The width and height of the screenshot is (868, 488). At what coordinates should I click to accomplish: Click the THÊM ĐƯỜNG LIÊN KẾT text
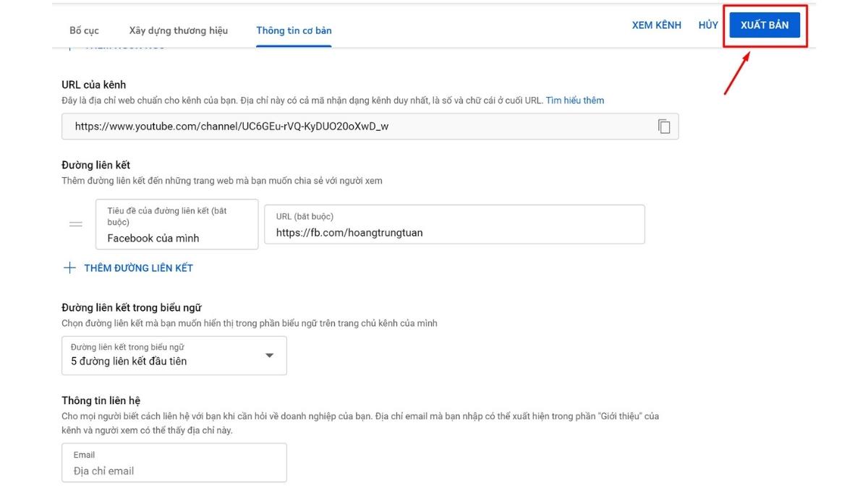(138, 267)
